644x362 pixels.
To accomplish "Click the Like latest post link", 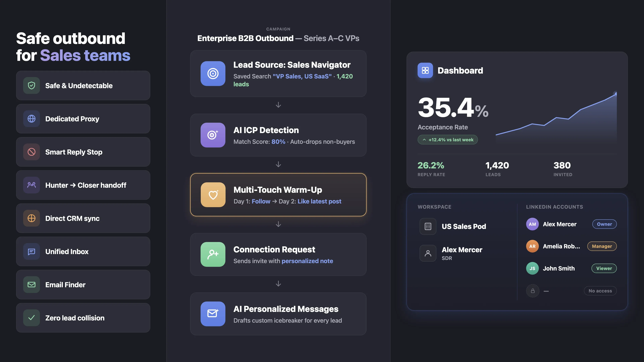I will [x=319, y=202].
